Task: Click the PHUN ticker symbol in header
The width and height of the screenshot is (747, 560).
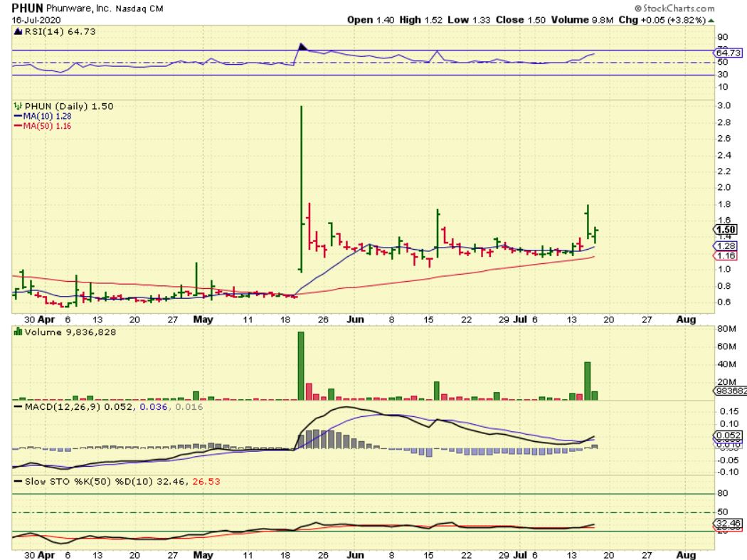Action: coord(27,8)
